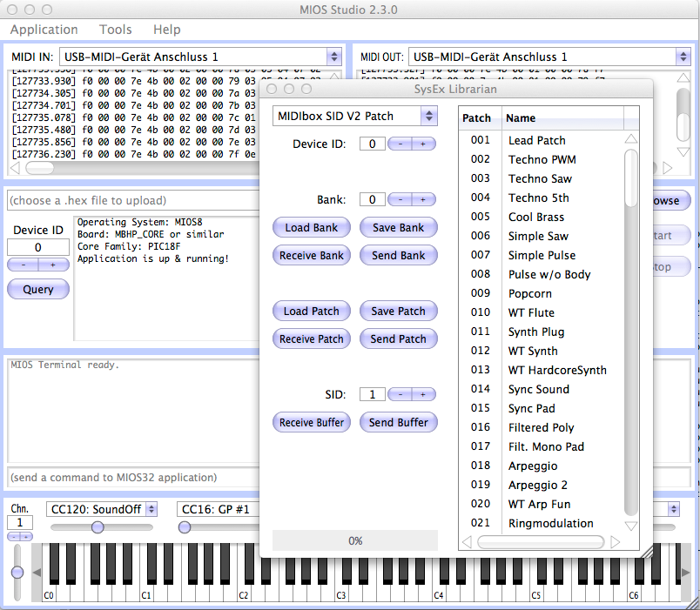The image size is (700, 610).
Task: Click the Save Patch button
Action: [x=398, y=311]
